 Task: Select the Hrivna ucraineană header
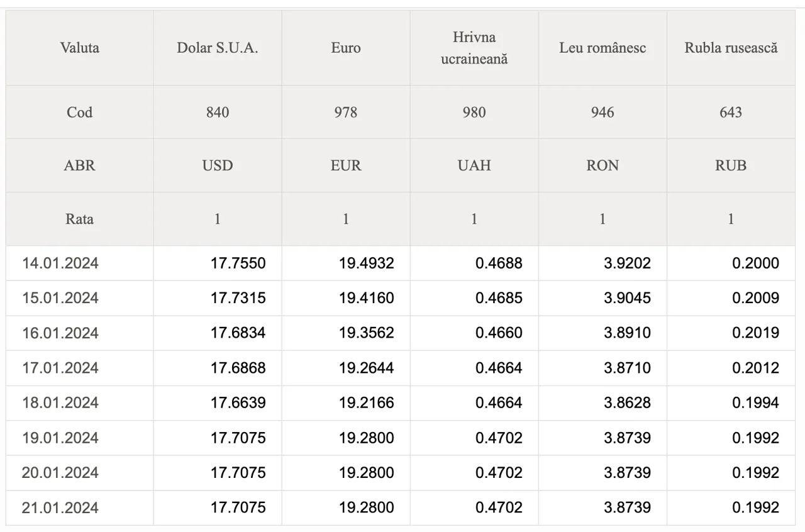[x=474, y=48]
